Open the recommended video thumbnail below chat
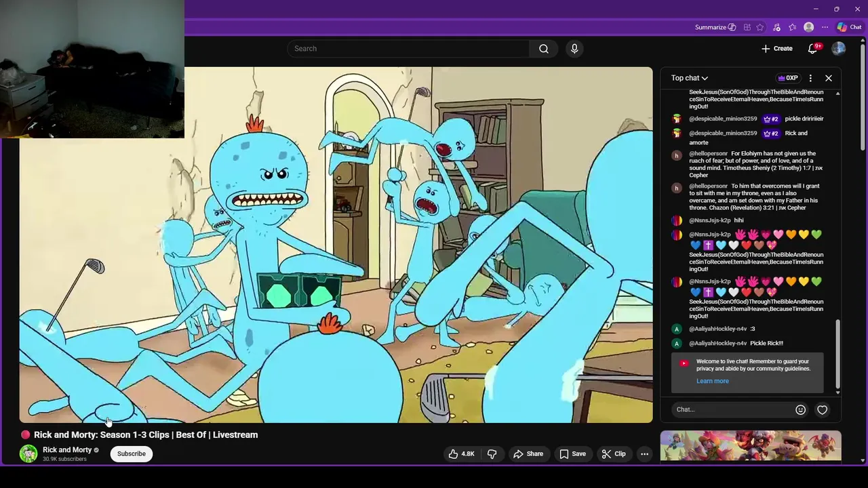Viewport: 868px width, 488px height. [751, 445]
